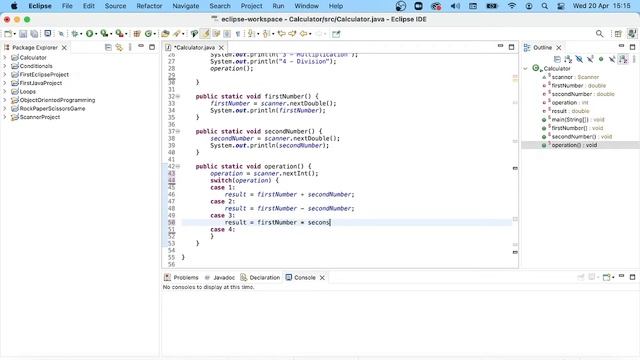Screen dimensions: 640x360
Task: Open the Source menu
Action: pyautogui.click(x=116, y=6)
